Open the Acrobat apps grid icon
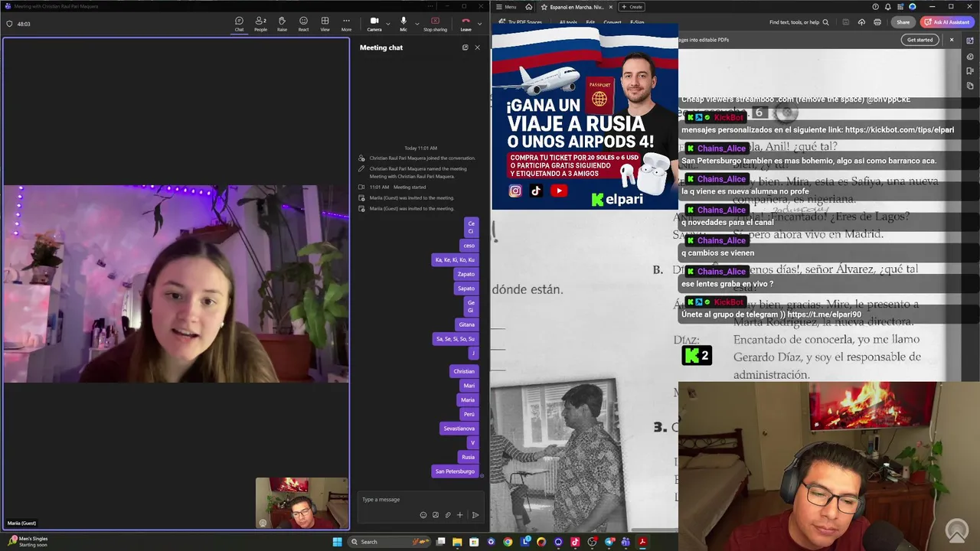This screenshot has height=551, width=980. click(x=900, y=7)
